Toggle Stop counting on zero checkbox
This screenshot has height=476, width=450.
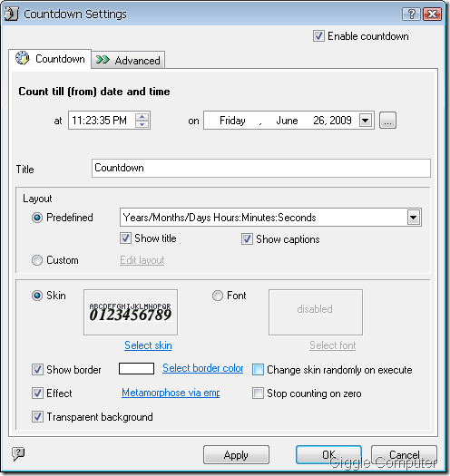click(258, 393)
